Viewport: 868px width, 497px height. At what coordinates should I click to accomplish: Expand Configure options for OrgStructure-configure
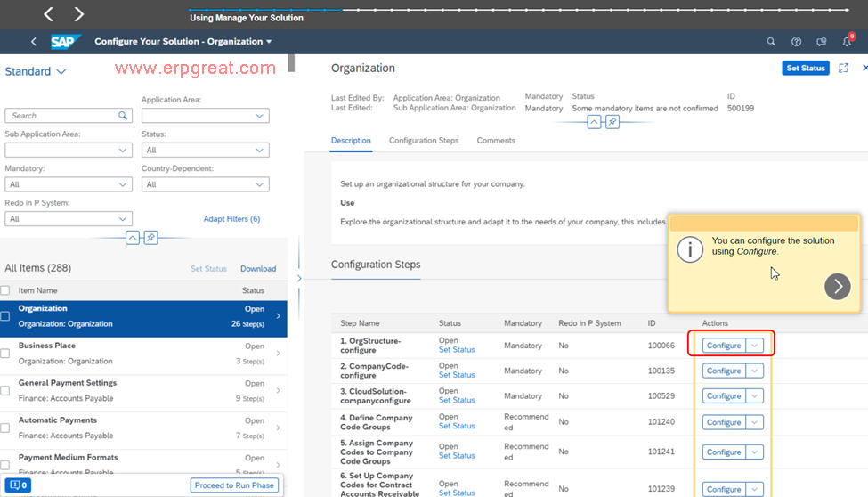point(755,346)
